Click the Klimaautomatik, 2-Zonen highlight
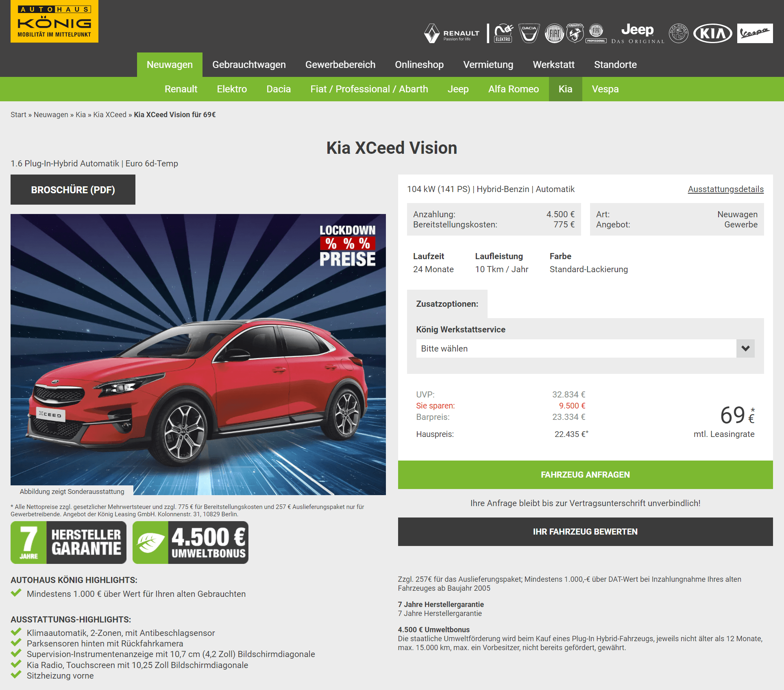This screenshot has height=690, width=784. pos(121,633)
